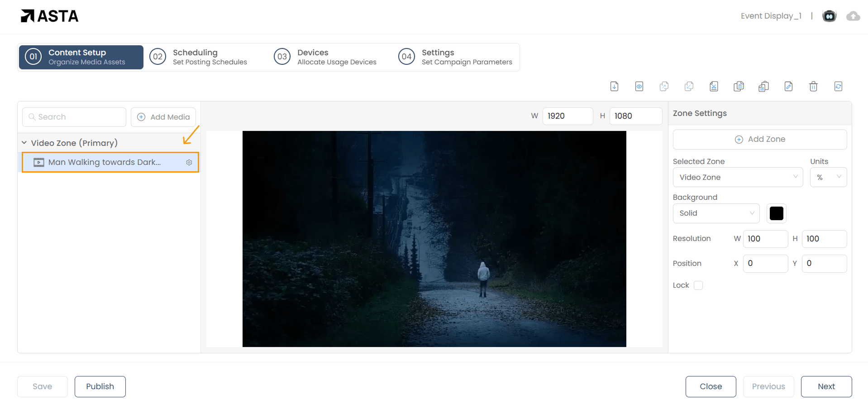The image size is (868, 410).
Task: Click the preview eye icon in toolbar
Action: click(x=639, y=86)
